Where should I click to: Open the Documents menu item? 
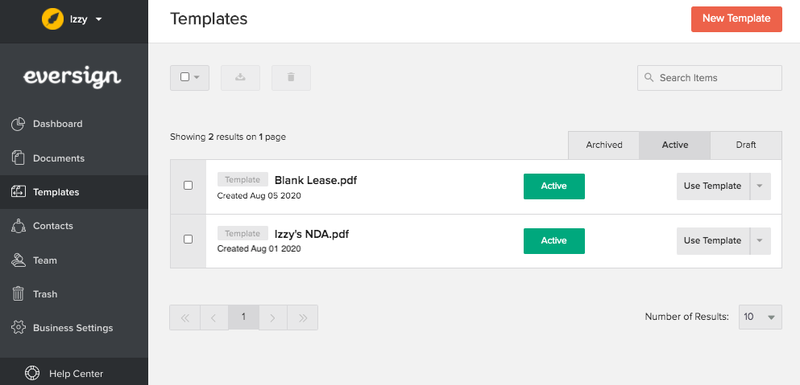[x=59, y=158]
